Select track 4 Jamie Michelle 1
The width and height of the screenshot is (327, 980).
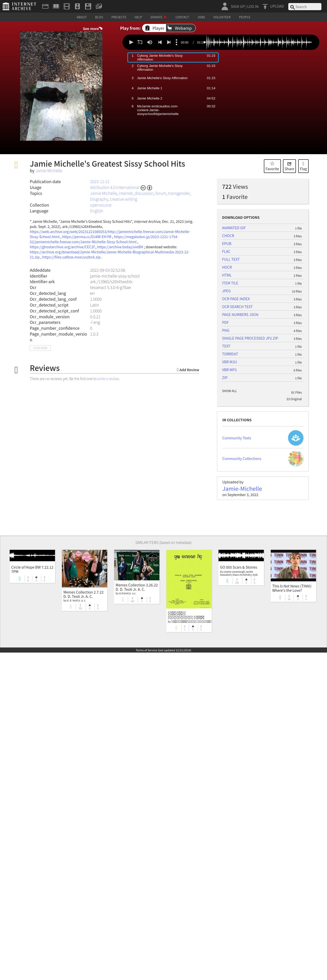coord(173,88)
